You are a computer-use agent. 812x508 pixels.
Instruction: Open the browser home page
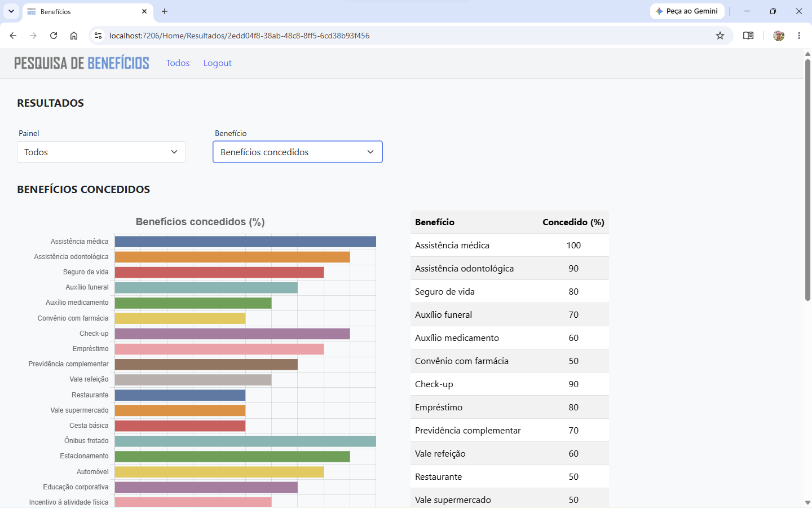tap(74, 36)
